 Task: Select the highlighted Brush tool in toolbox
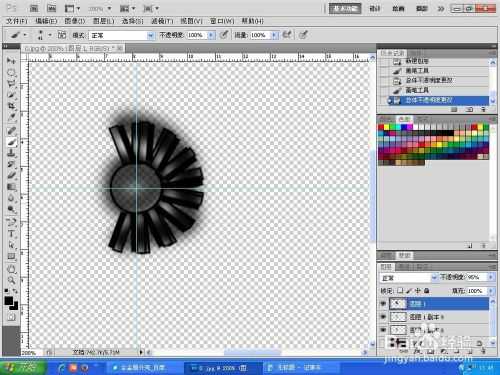[11, 142]
